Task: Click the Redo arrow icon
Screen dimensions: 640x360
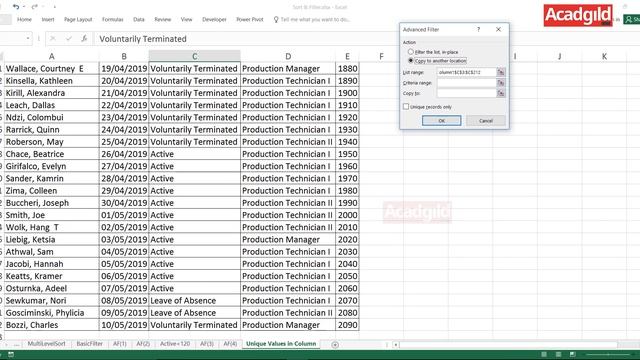Action: (x=34, y=7)
